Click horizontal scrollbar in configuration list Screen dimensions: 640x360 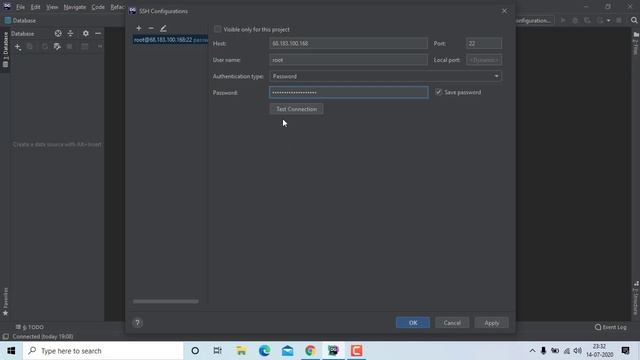click(x=166, y=302)
